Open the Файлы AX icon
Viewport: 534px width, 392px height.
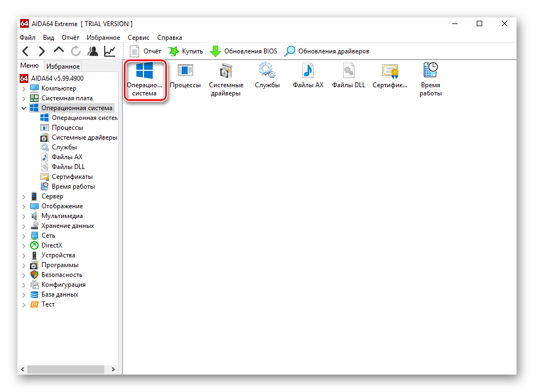(308, 76)
